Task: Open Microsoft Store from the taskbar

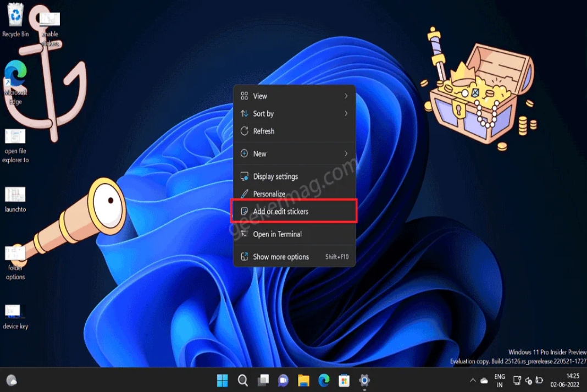Action: point(344,380)
